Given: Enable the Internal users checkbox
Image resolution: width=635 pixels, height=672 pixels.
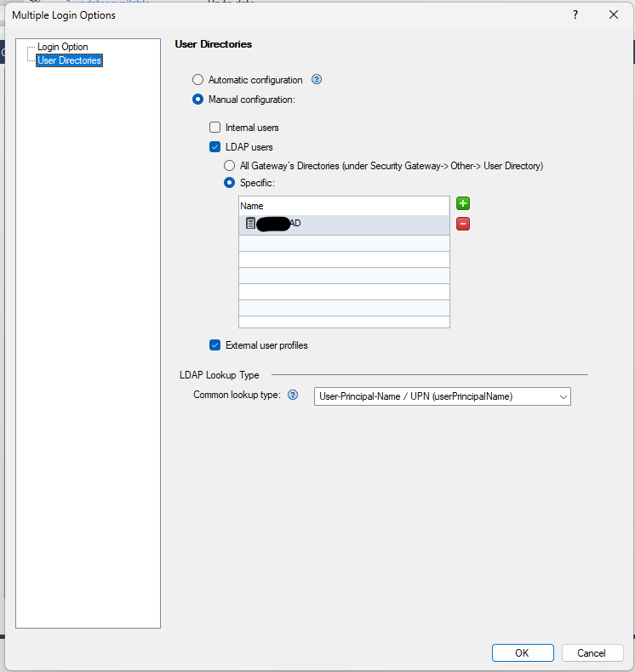Looking at the screenshot, I should (x=215, y=128).
